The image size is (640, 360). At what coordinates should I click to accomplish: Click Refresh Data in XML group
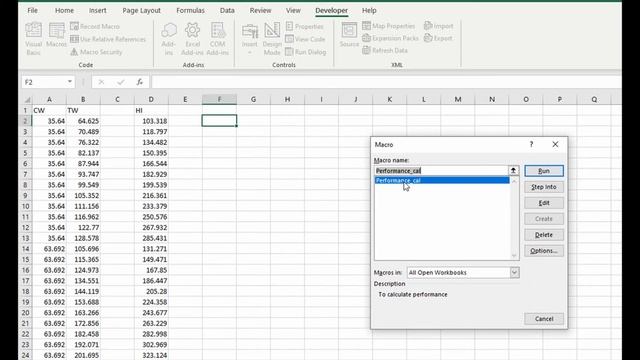pos(385,50)
